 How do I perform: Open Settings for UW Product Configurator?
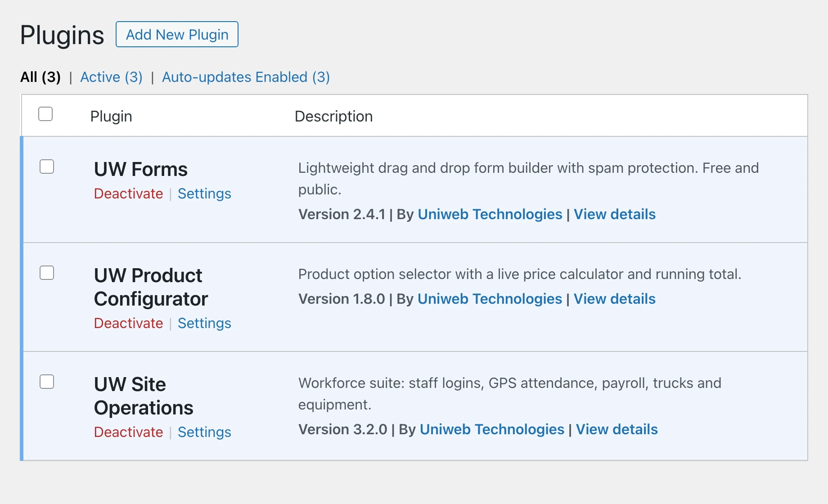(x=204, y=323)
